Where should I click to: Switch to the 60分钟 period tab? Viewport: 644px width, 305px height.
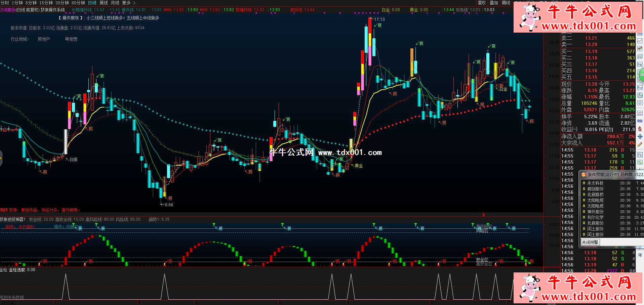point(78,3)
